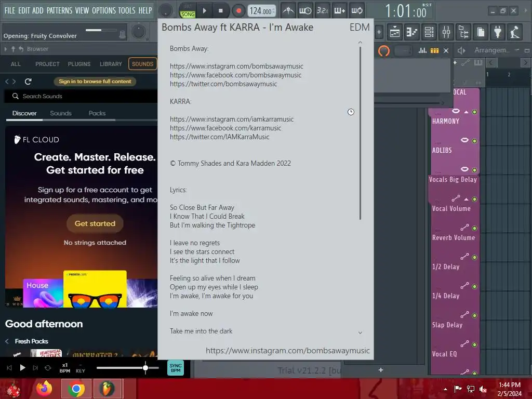Toggle the metronome icon
This screenshot has height=399, width=532.
[x=288, y=11]
